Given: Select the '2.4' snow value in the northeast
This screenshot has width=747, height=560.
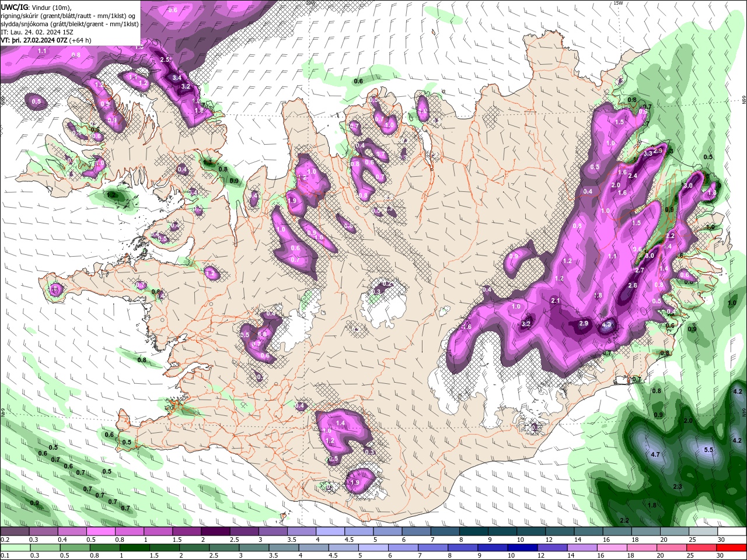Looking at the screenshot, I should tap(632, 176).
